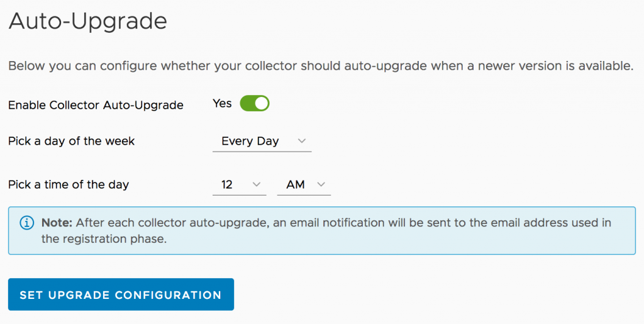Screen dimensions: 644x324
Task: Click the "registration phase" line in the note
Action: pyautogui.click(x=104, y=239)
